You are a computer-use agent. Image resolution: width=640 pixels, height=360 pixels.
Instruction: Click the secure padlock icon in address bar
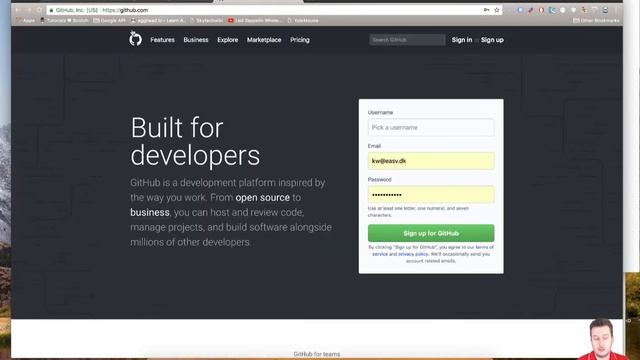pyautogui.click(x=51, y=10)
